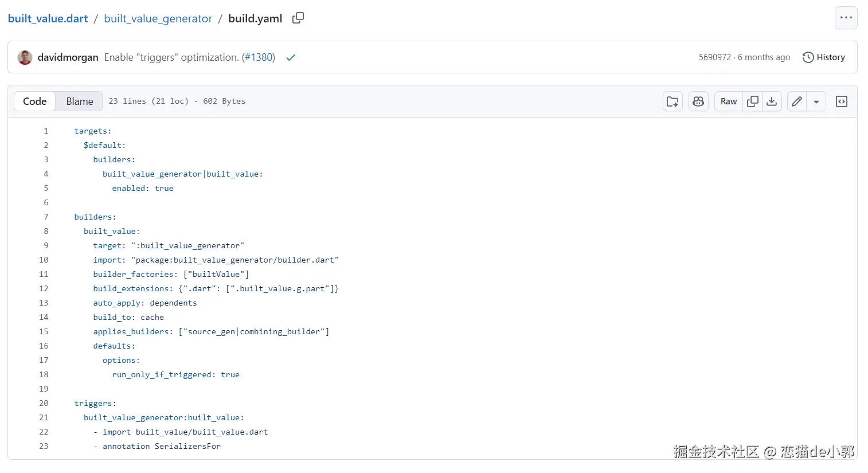Copy the build.yaml file path

pos(298,18)
